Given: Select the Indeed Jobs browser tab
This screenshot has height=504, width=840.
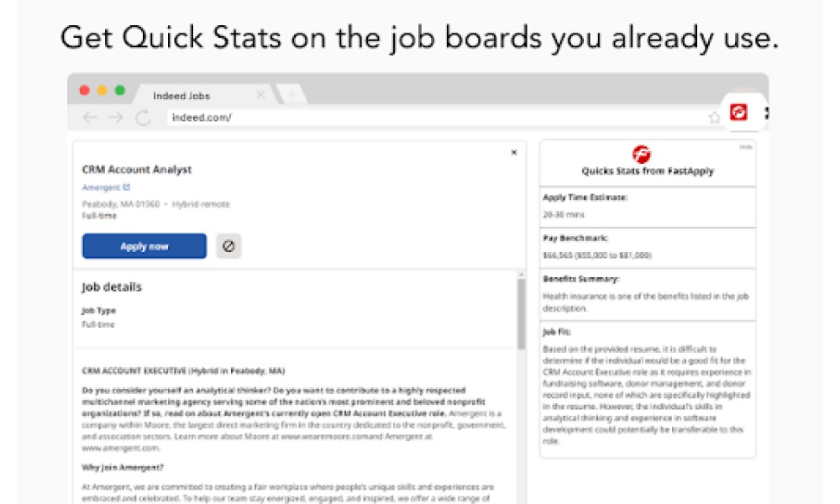Looking at the screenshot, I should pos(181,96).
